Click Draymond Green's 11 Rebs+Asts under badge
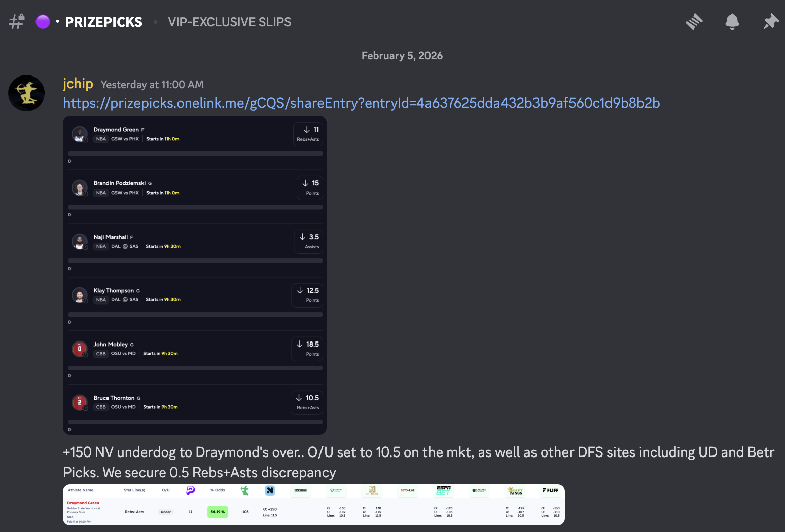Image resolution: width=785 pixels, height=532 pixels. [308, 134]
